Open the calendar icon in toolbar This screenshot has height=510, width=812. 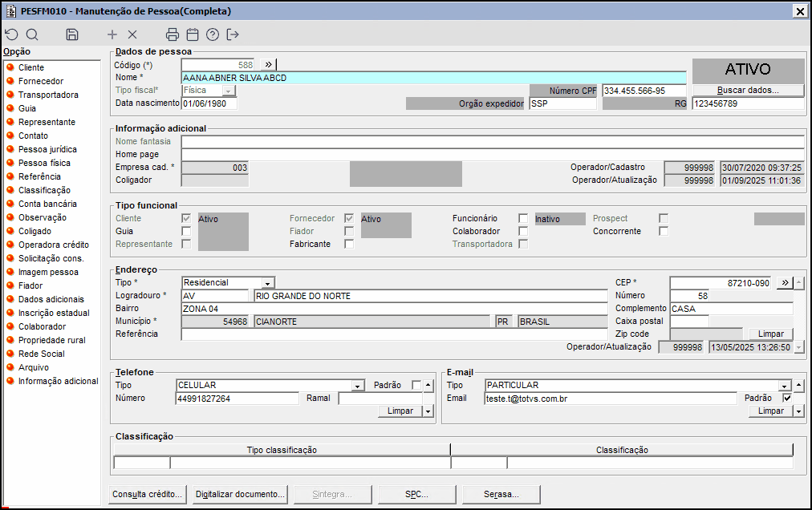(193, 34)
